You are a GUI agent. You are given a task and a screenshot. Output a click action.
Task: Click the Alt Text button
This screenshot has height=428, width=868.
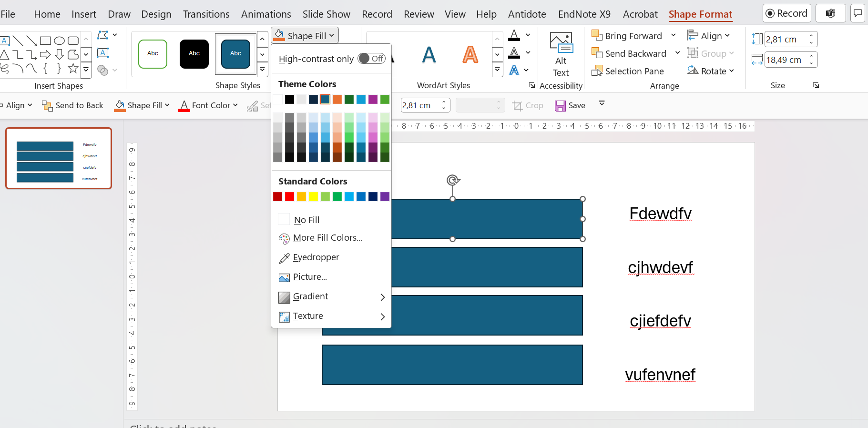click(x=561, y=54)
